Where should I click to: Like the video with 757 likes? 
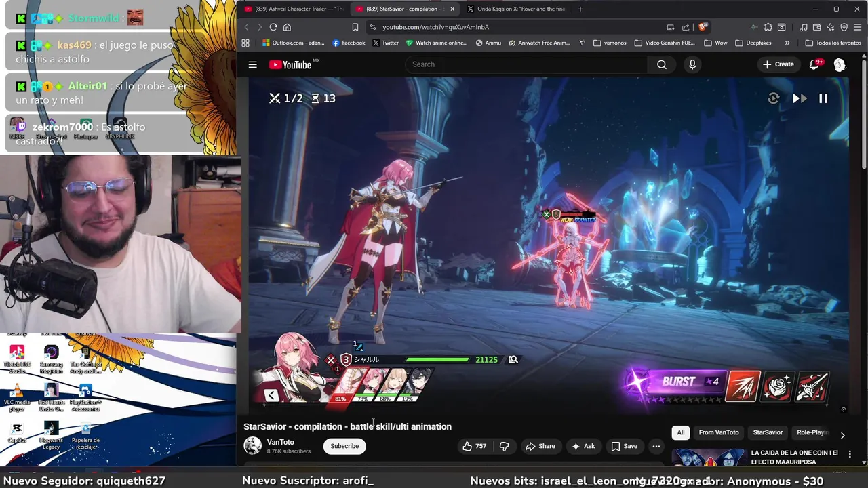click(474, 446)
